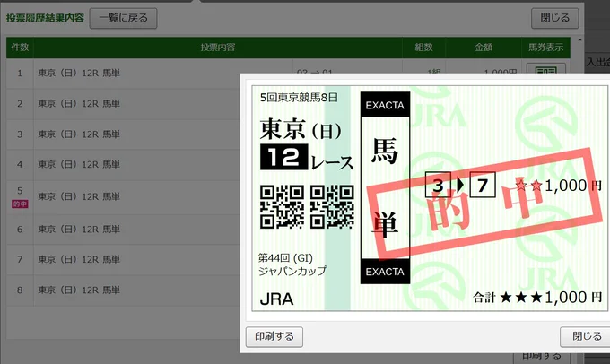The image size is (610, 364).
Task: Select row 6 東京（日）12R 馬単
Action: point(79,230)
